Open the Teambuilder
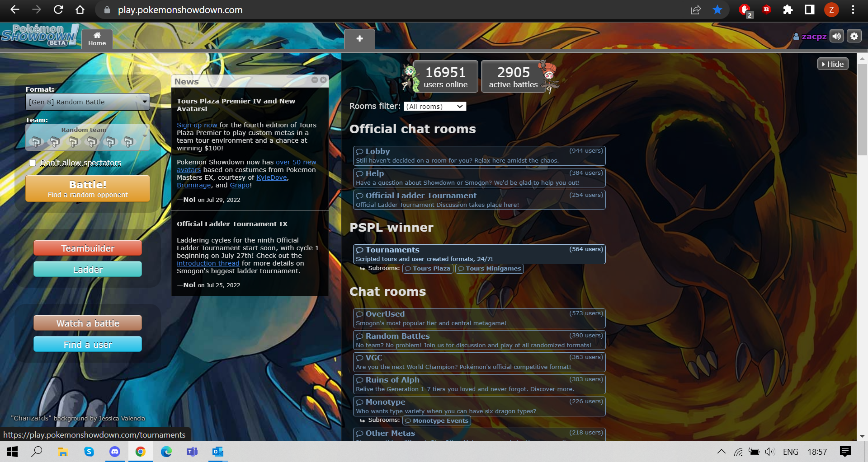The image size is (868, 462). 88,248
